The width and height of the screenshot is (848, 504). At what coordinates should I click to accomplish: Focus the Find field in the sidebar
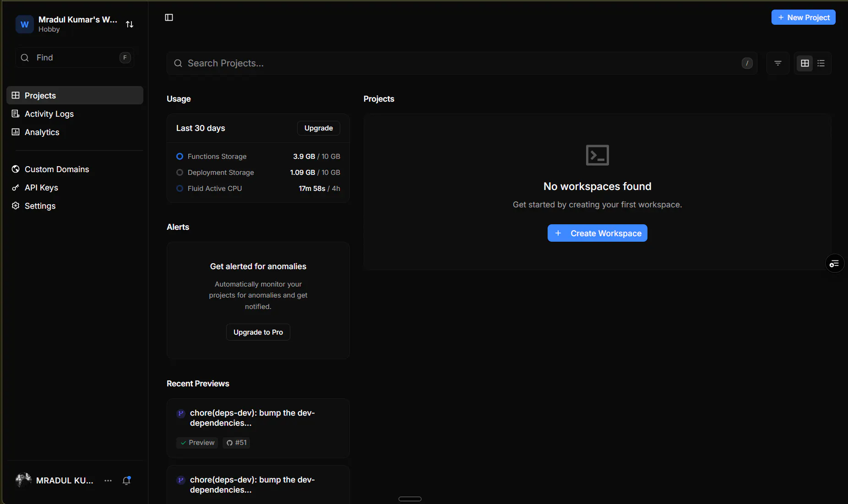(75, 58)
